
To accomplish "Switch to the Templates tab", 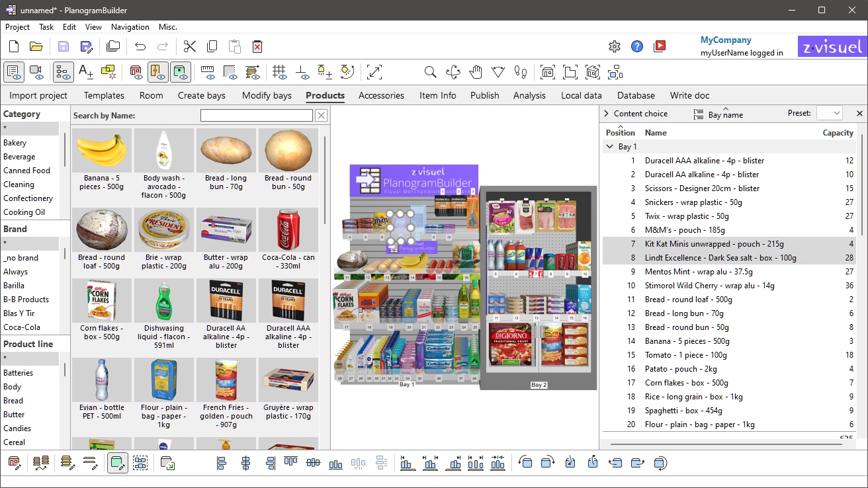I will pyautogui.click(x=104, y=95).
